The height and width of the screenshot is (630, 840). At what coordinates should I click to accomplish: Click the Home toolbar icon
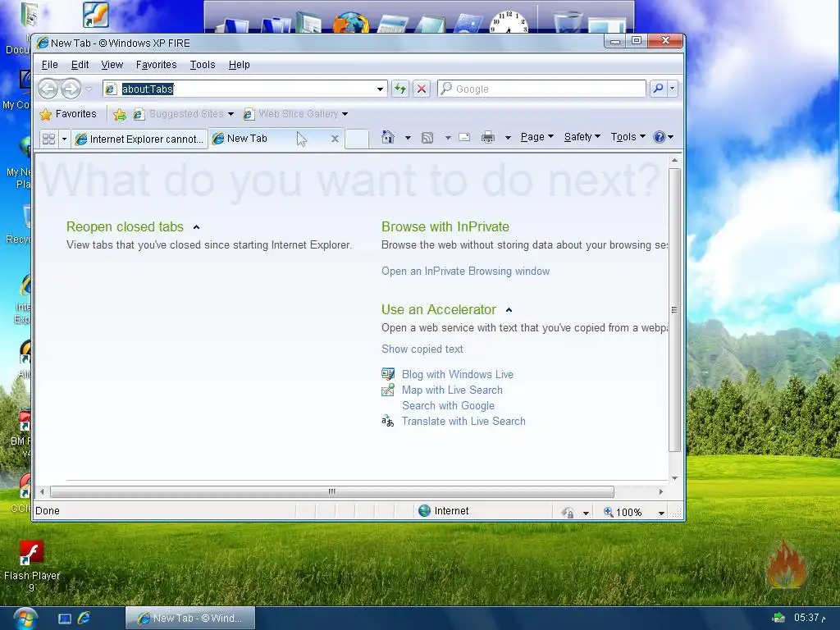point(388,138)
